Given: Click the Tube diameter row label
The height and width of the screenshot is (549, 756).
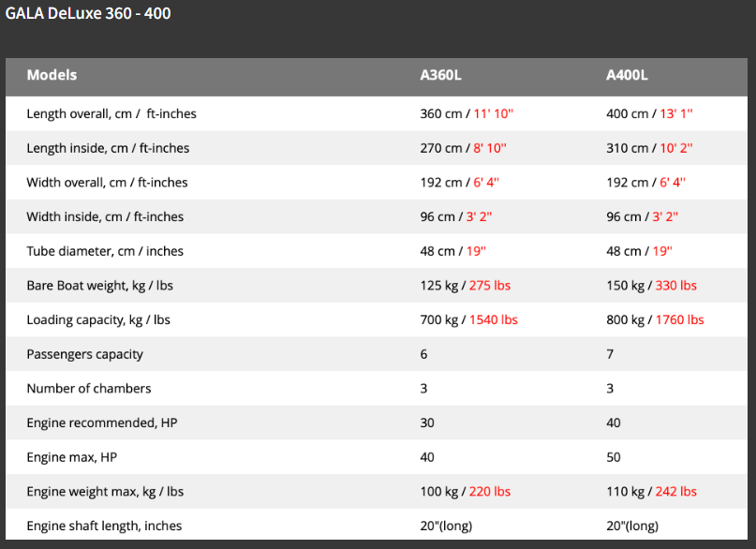Looking at the screenshot, I should (105, 251).
